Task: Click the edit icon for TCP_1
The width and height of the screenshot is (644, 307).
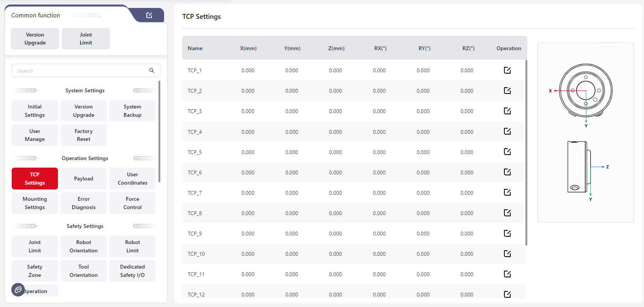Action: pyautogui.click(x=507, y=70)
